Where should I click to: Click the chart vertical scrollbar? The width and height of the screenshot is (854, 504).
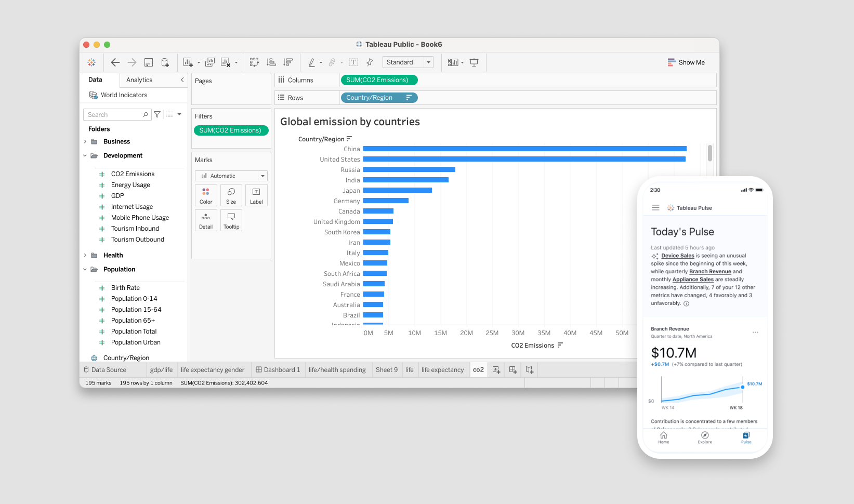pyautogui.click(x=710, y=153)
